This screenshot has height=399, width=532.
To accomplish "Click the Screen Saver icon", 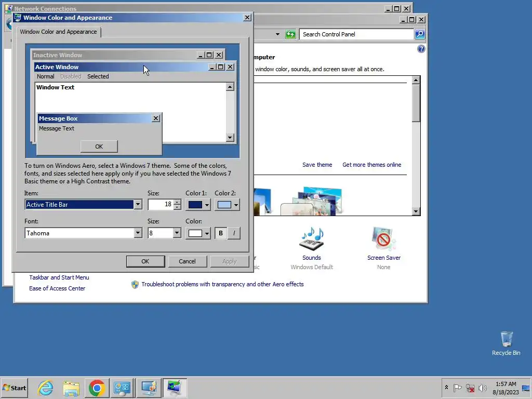I will point(384,239).
